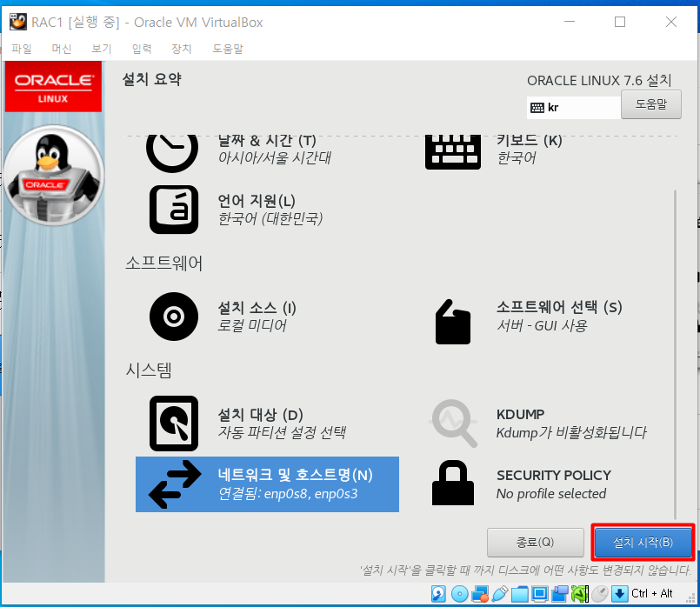
Task: Open the 보기 menu
Action: (102, 48)
